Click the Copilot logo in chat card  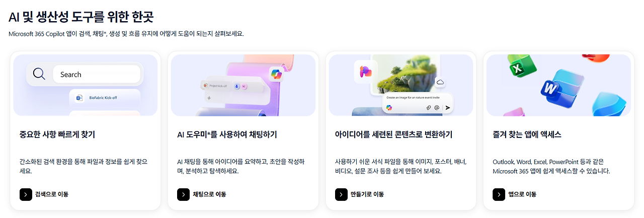click(x=276, y=75)
